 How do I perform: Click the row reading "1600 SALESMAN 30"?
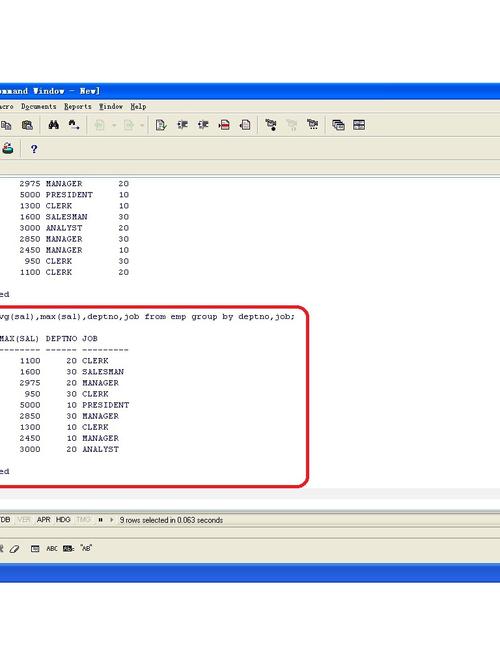74,217
